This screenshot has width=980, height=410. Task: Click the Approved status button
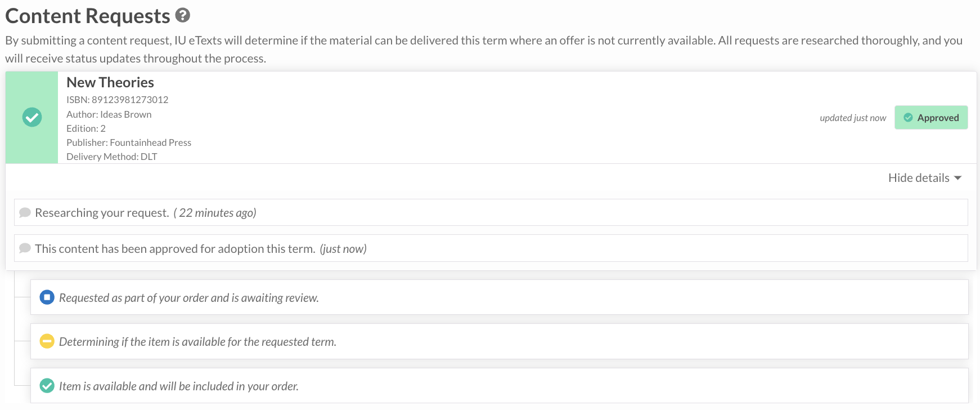coord(931,117)
